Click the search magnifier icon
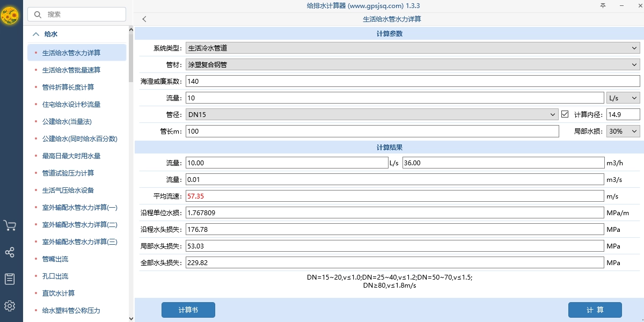Screen dimensions: 644x322 (37, 14)
